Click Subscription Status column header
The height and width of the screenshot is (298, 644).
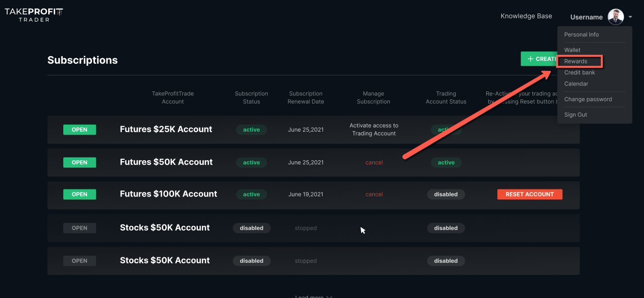251,97
